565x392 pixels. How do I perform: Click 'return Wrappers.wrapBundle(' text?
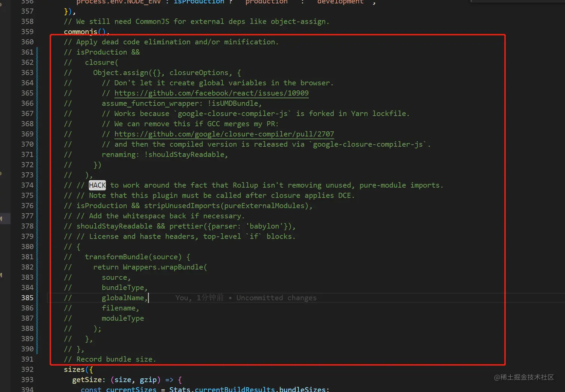[150, 267]
